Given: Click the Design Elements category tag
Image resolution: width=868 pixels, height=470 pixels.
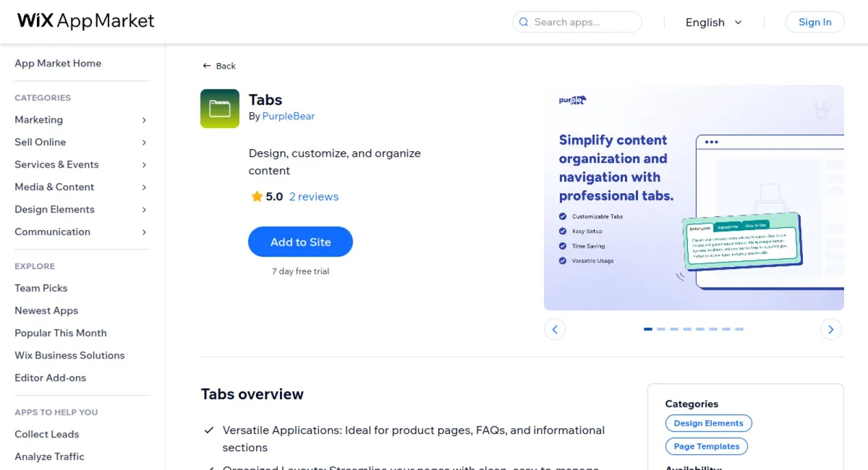Looking at the screenshot, I should click(709, 424).
